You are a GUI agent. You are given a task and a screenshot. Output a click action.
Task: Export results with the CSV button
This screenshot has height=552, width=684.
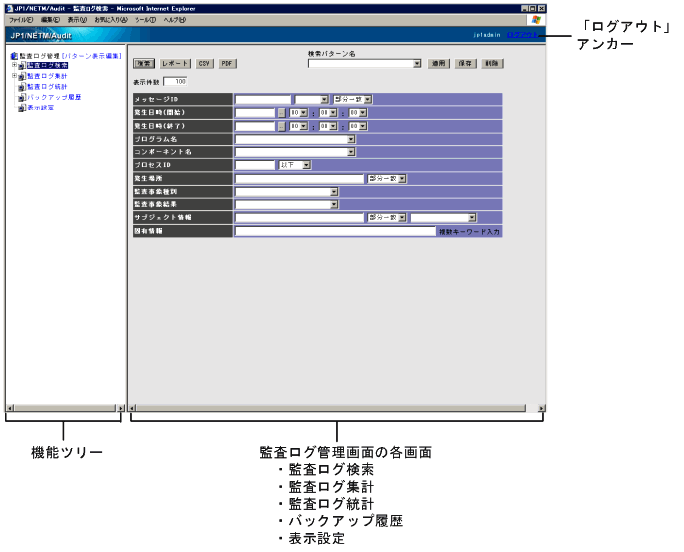pos(204,64)
